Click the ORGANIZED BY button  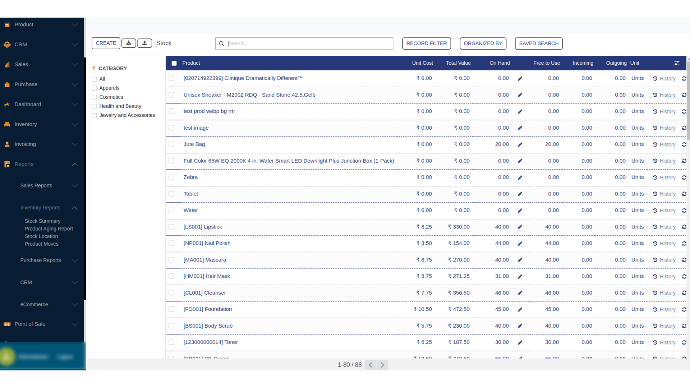pos(483,44)
